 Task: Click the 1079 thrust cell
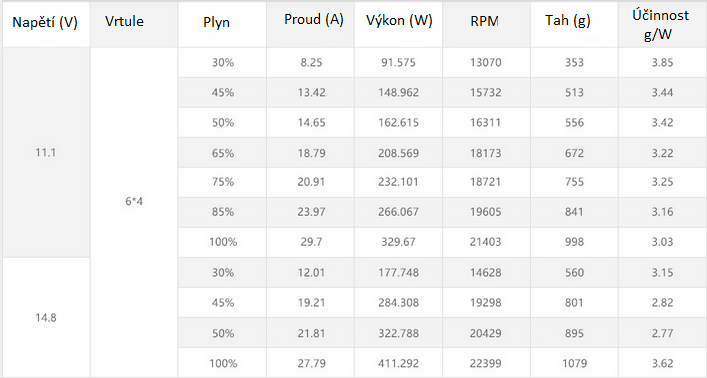click(574, 363)
